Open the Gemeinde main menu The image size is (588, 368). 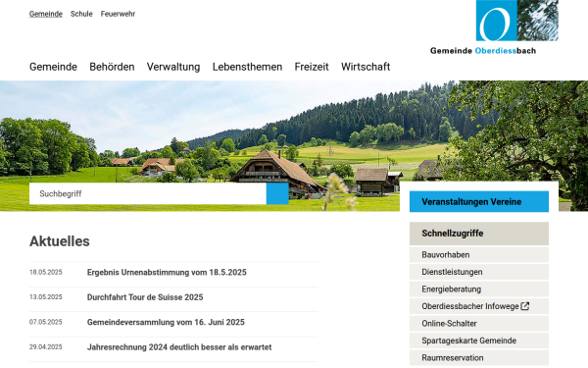tap(53, 67)
